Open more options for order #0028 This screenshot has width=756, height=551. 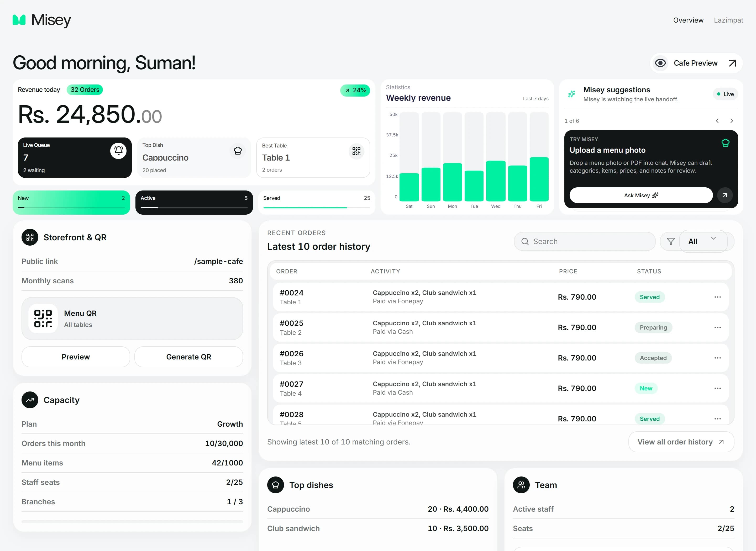tap(718, 418)
